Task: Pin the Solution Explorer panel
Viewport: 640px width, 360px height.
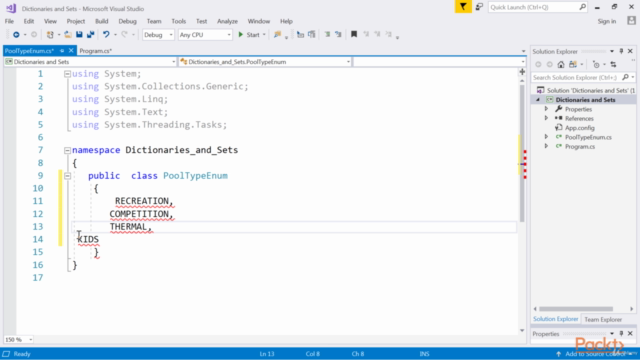Action: 621,51
